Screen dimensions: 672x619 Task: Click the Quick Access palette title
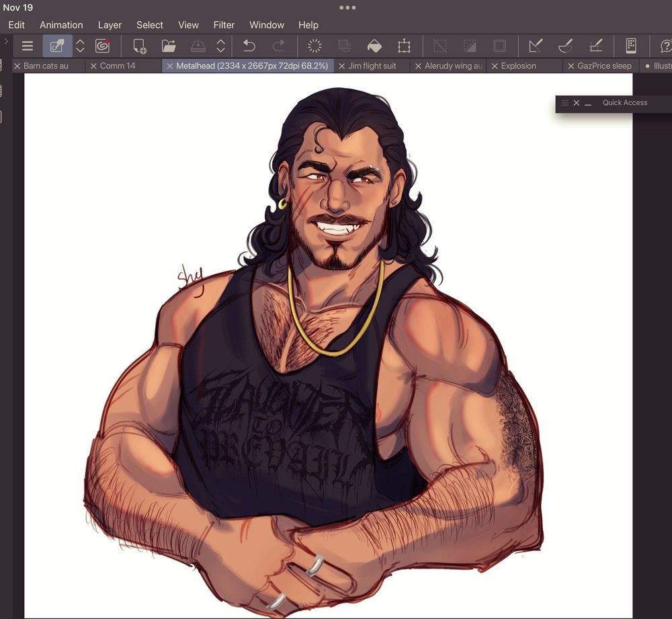coord(625,102)
